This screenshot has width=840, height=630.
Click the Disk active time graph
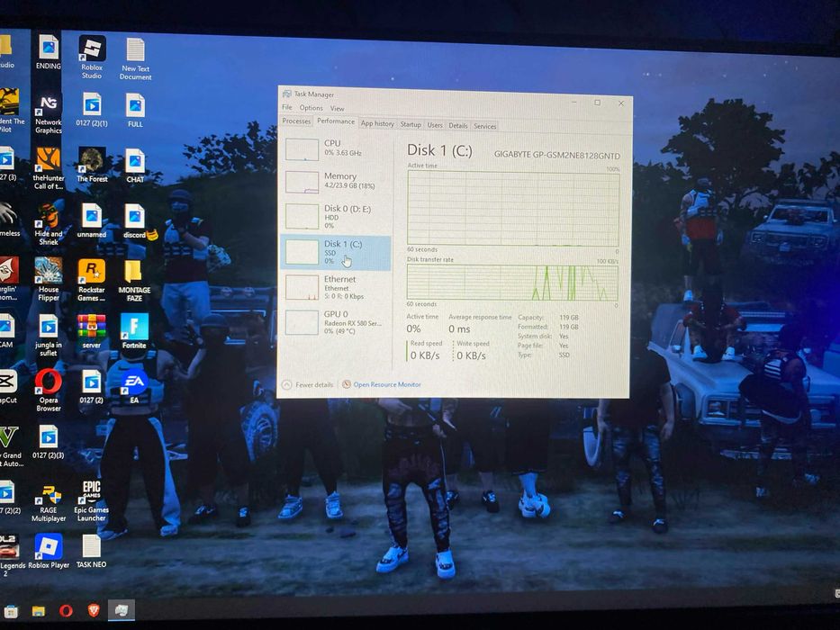(513, 209)
